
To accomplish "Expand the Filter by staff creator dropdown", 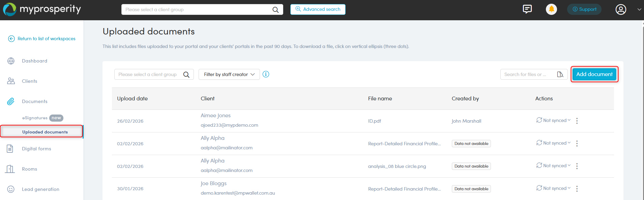I will tap(229, 74).
